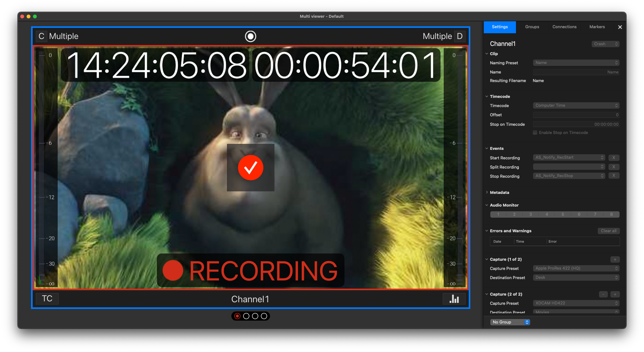Select the third page indicator dot
Screen dimensions: 644x352
click(x=255, y=316)
